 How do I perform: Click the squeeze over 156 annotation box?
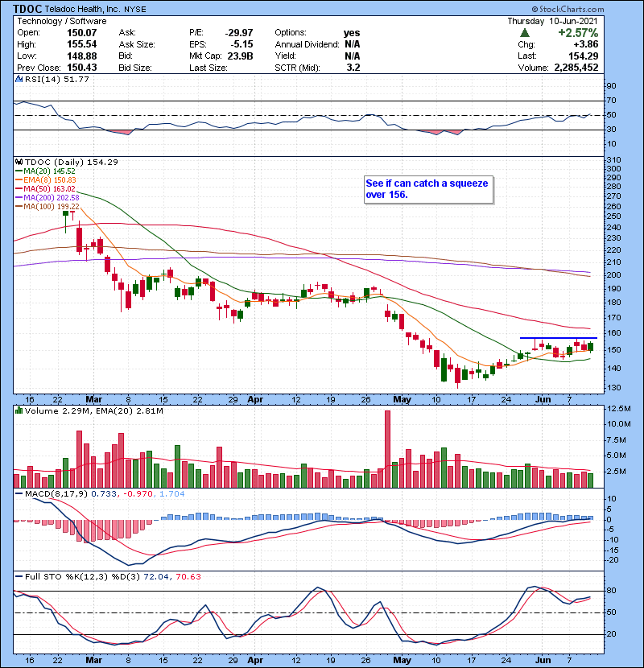429,190
